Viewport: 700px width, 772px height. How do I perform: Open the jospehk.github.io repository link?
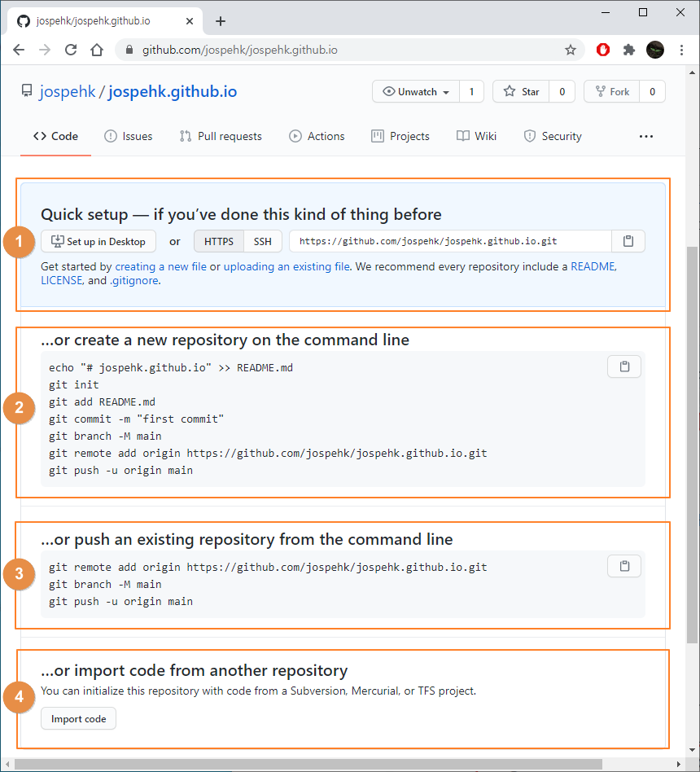[x=173, y=91]
